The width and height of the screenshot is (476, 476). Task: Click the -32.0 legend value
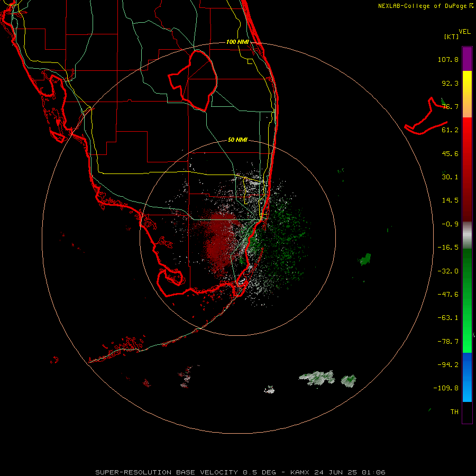[448, 271]
